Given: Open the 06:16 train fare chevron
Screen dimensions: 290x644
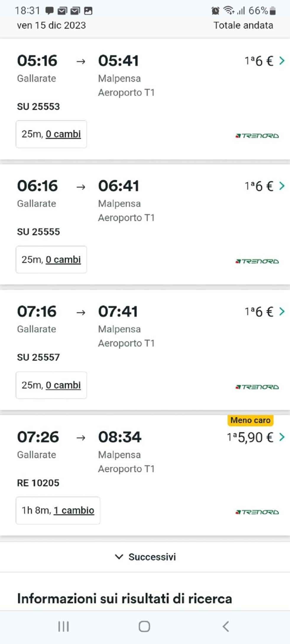Looking at the screenshot, I should coord(282,186).
